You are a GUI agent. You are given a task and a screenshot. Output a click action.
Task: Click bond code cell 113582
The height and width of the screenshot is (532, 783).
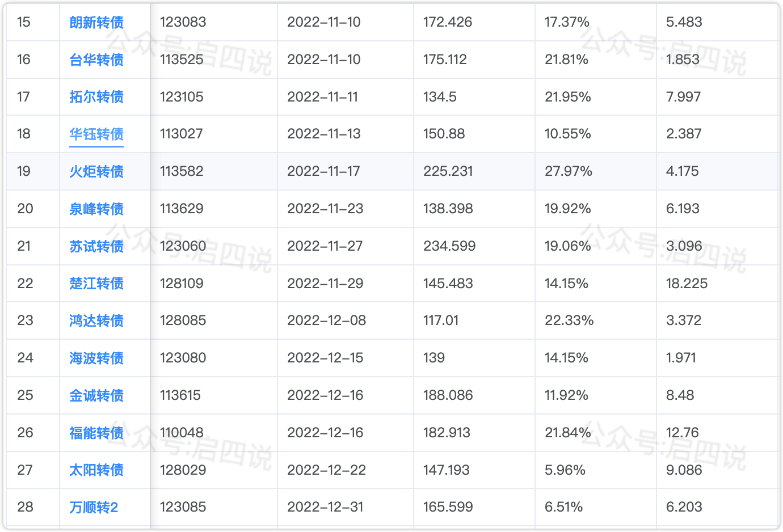[182, 171]
